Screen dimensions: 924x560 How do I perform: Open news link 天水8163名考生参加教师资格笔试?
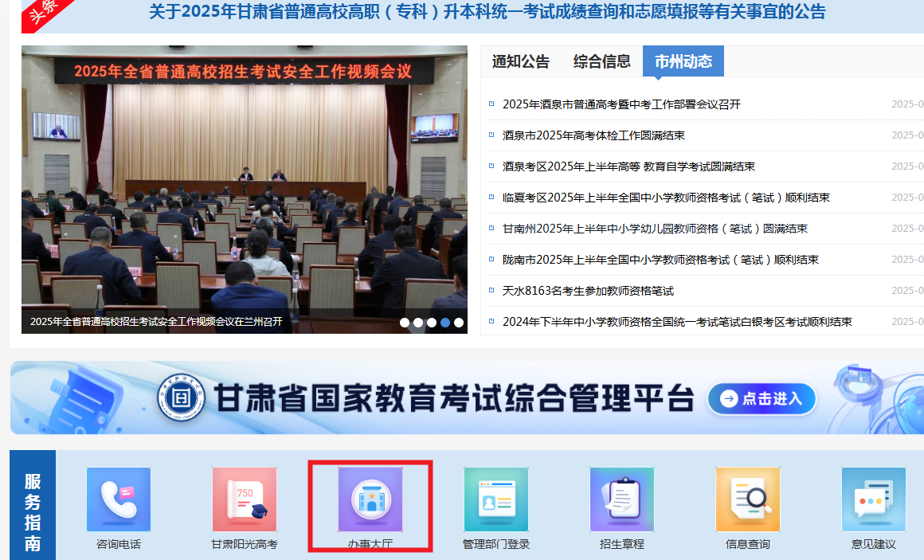588,291
